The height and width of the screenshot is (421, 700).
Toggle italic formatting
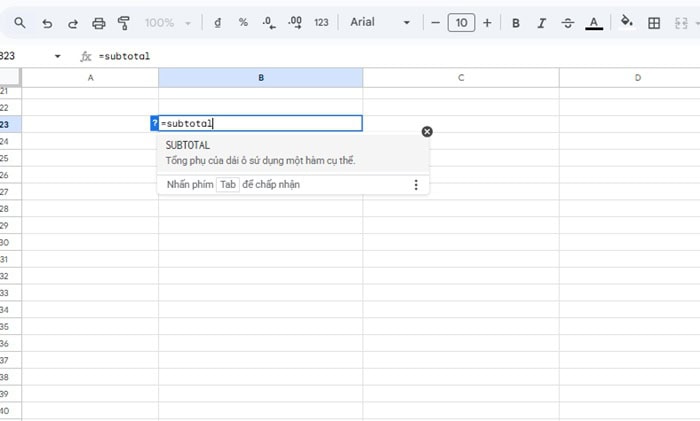542,23
